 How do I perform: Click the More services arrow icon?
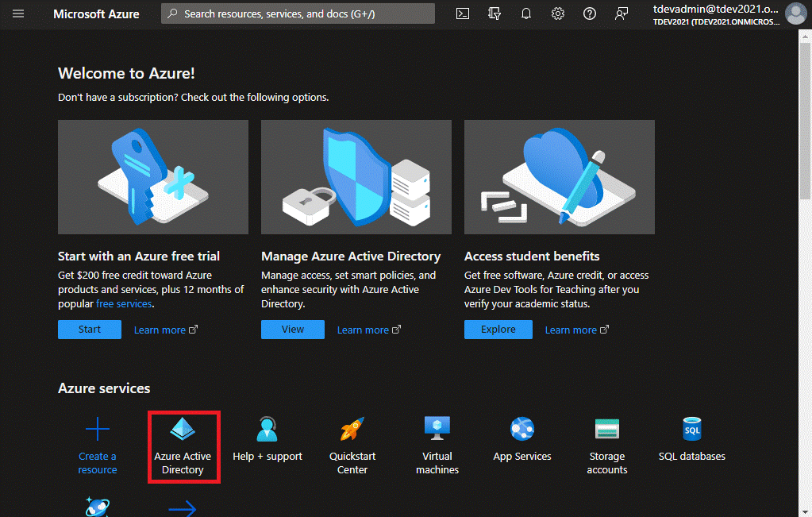point(183,508)
